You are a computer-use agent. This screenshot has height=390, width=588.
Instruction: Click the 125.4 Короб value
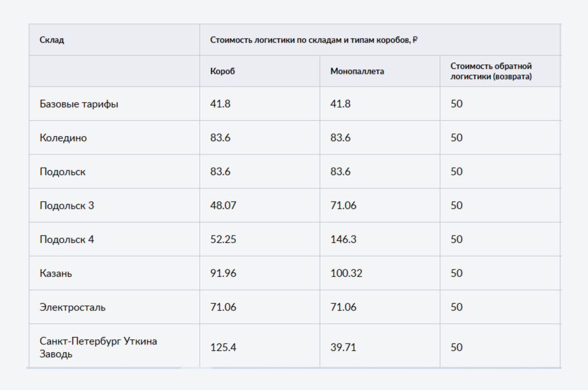pos(223,347)
